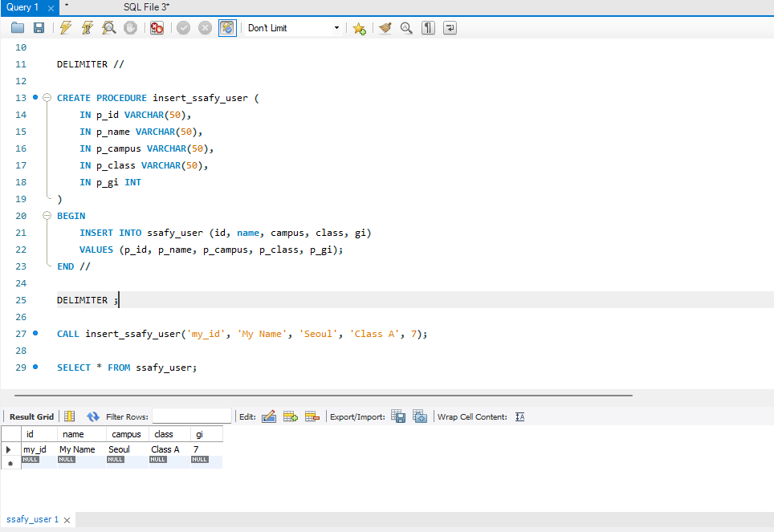This screenshot has width=774, height=532.
Task: Click statement marker dot on line 29
Action: [x=35, y=367]
